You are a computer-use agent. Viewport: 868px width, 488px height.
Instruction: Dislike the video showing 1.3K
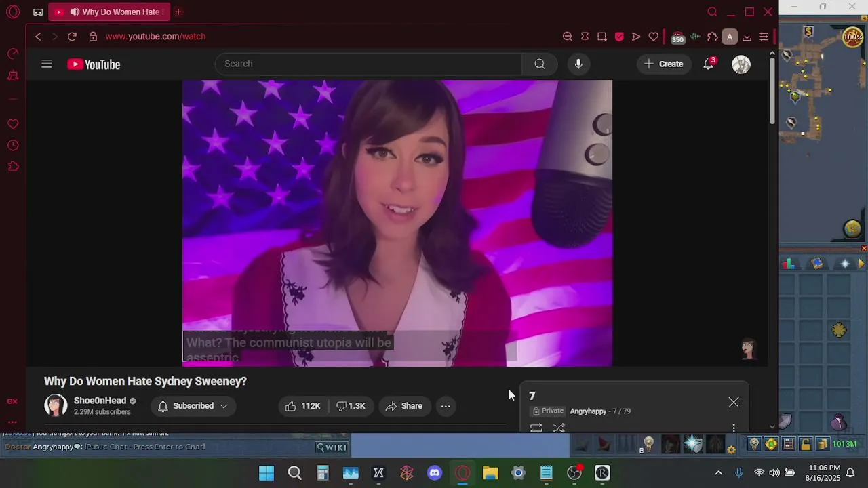coord(351,406)
